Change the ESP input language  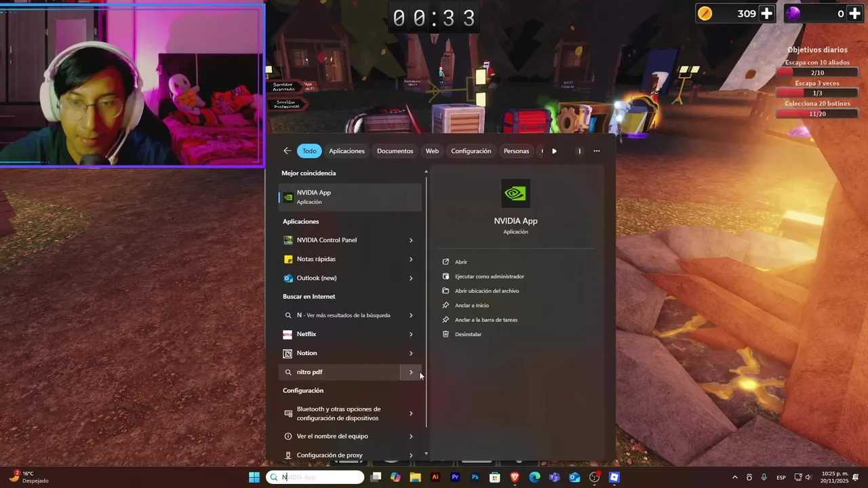pos(781,477)
